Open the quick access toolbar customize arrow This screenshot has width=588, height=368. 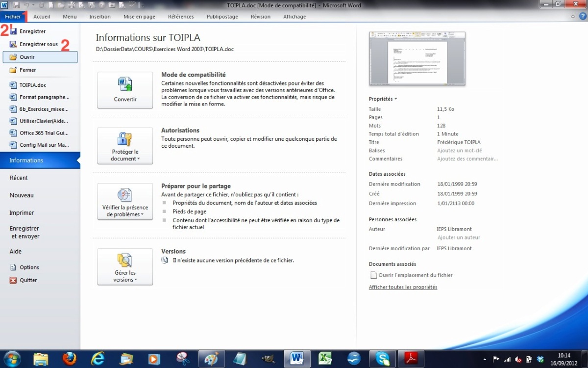pyautogui.click(x=143, y=5)
